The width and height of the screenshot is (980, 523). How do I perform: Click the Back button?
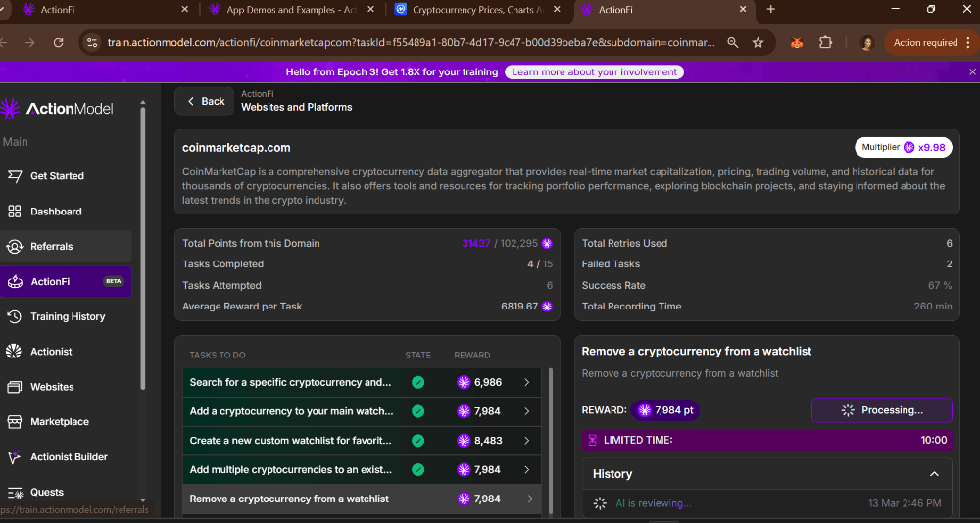pyautogui.click(x=205, y=101)
